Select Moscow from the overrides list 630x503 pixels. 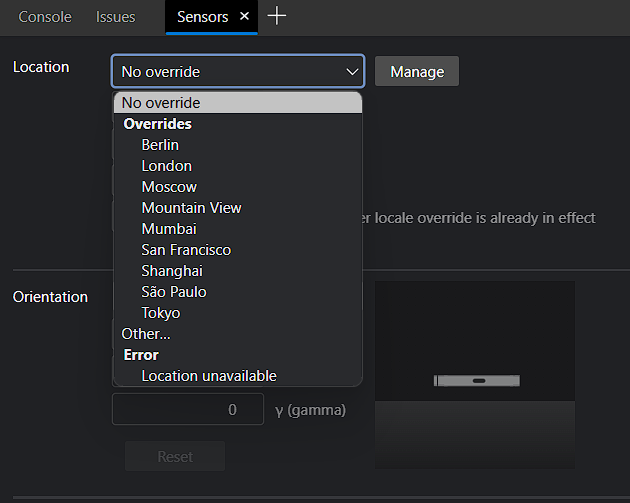coord(169,187)
